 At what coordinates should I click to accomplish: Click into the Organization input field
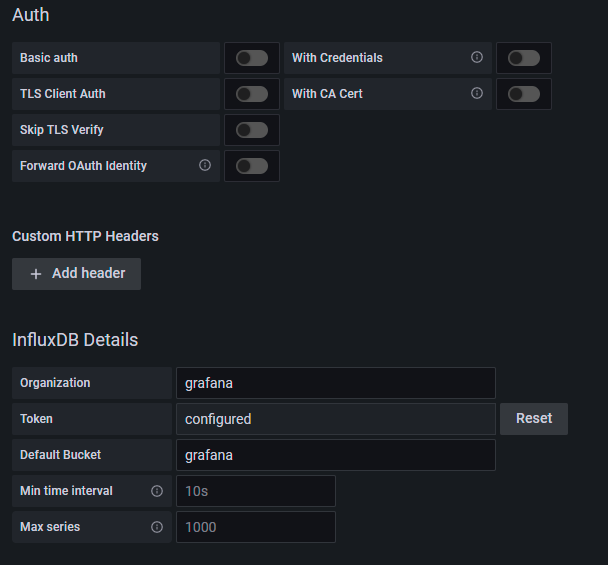335,383
